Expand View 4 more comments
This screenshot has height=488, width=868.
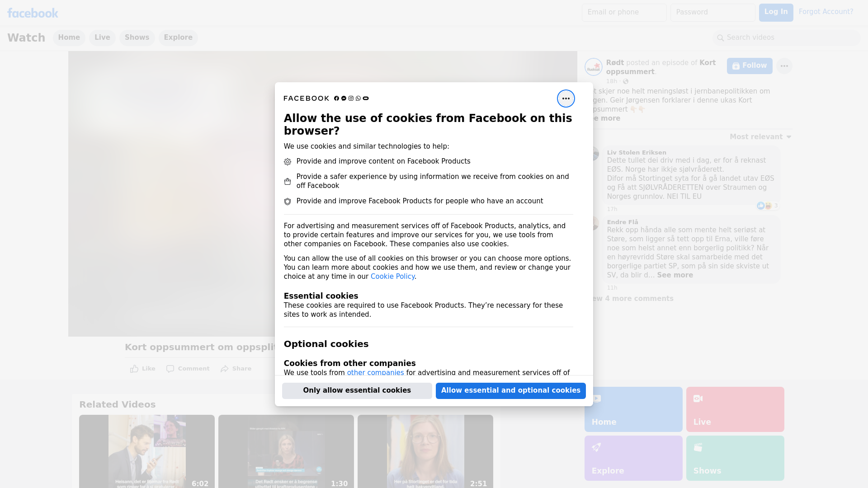point(632,299)
